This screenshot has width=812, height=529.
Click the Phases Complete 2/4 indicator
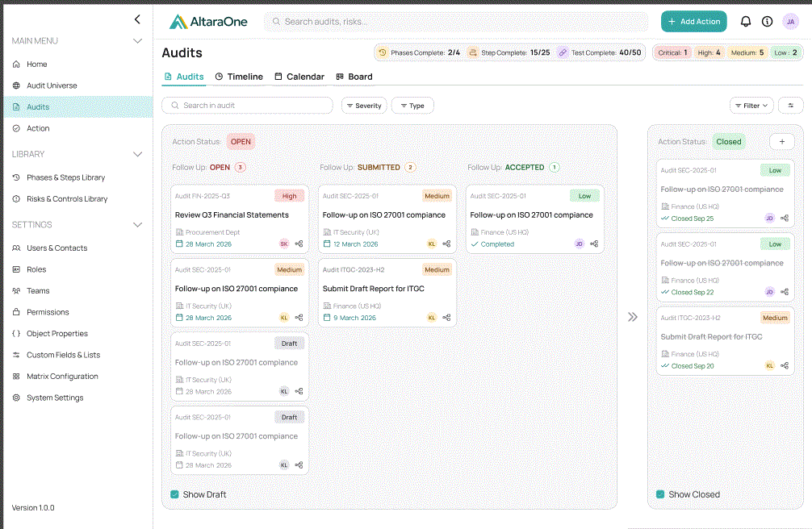coord(420,52)
